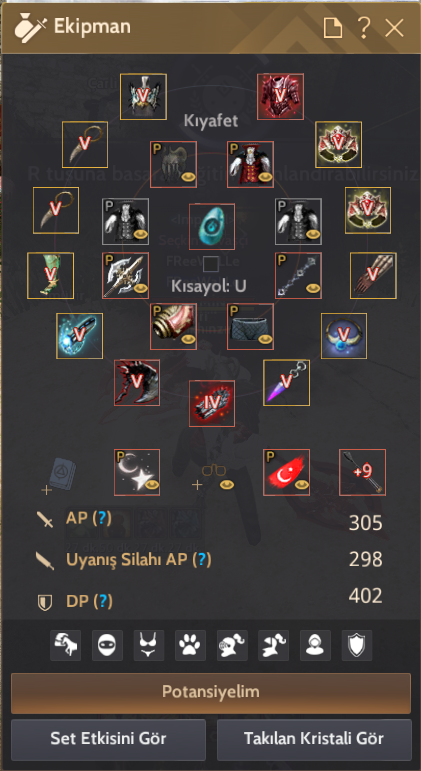Click the paw pet display icon
Image resolution: width=421 pixels, height=771 pixels.
tap(190, 646)
